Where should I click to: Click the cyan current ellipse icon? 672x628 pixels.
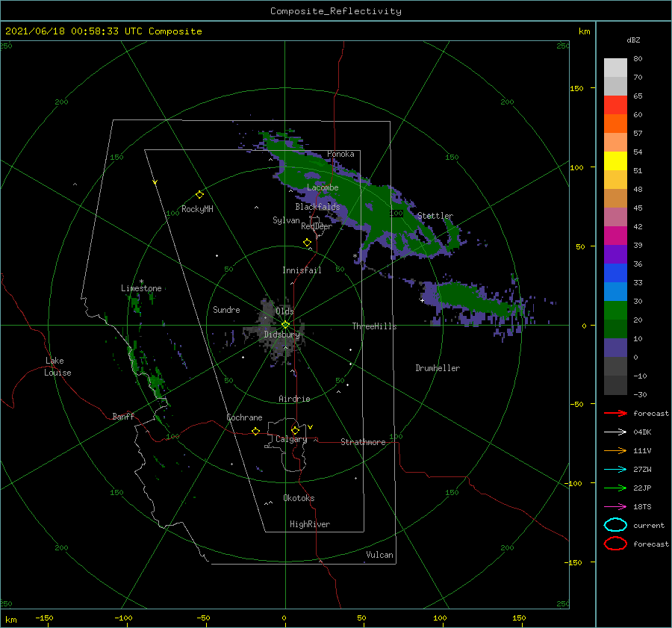coord(615,525)
